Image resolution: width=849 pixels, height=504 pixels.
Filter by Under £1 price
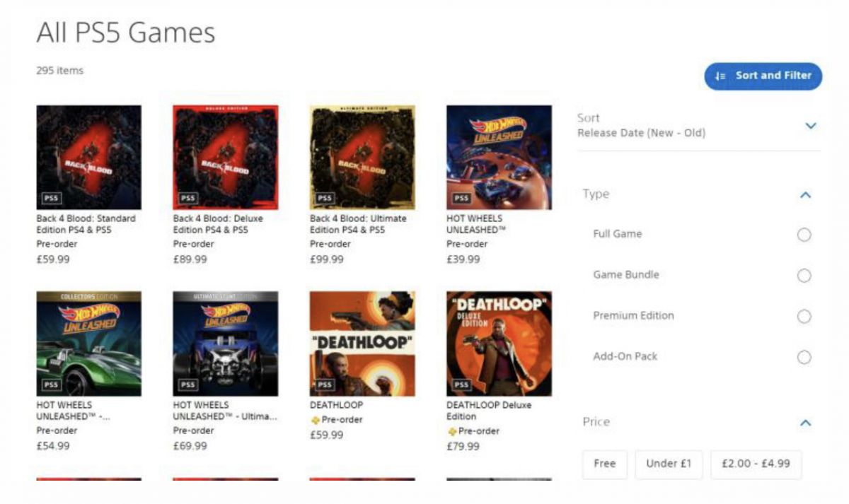tap(669, 464)
